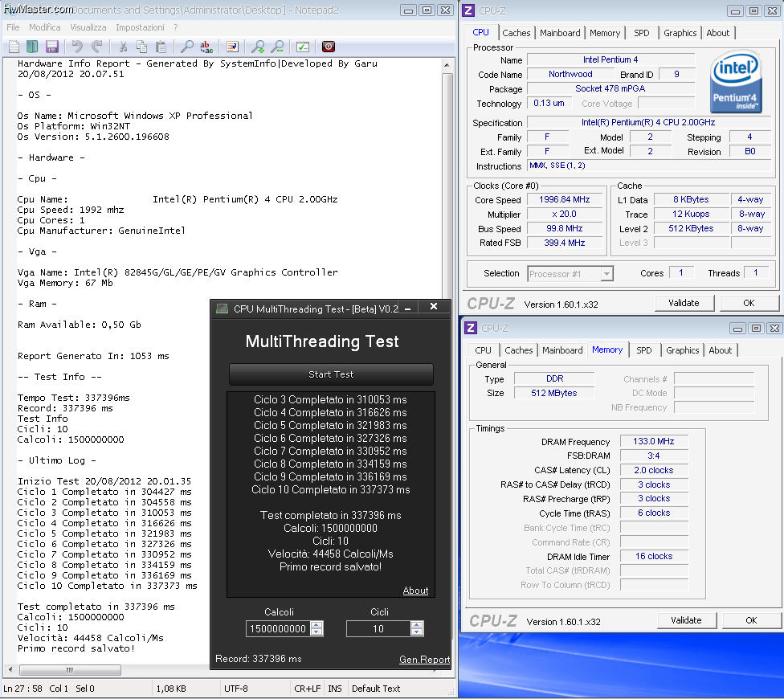Click the Cut scissors icon in Notepad2
The height and width of the screenshot is (699, 784).
coord(122,47)
